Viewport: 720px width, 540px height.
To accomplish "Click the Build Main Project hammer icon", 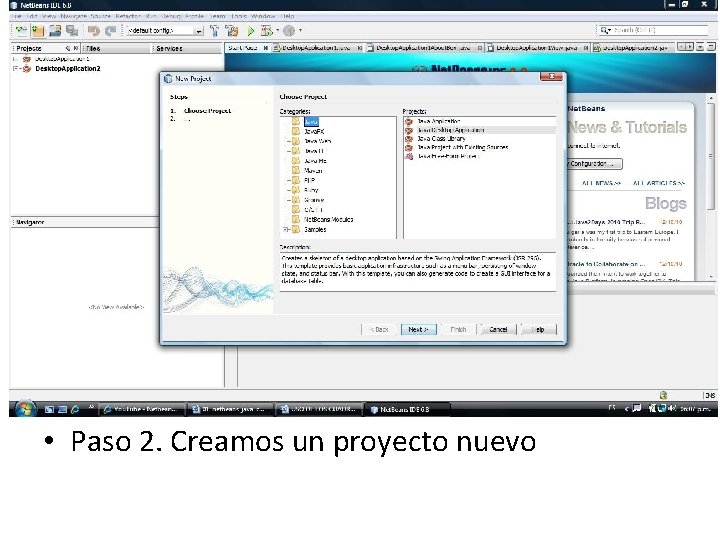I will tap(214, 31).
